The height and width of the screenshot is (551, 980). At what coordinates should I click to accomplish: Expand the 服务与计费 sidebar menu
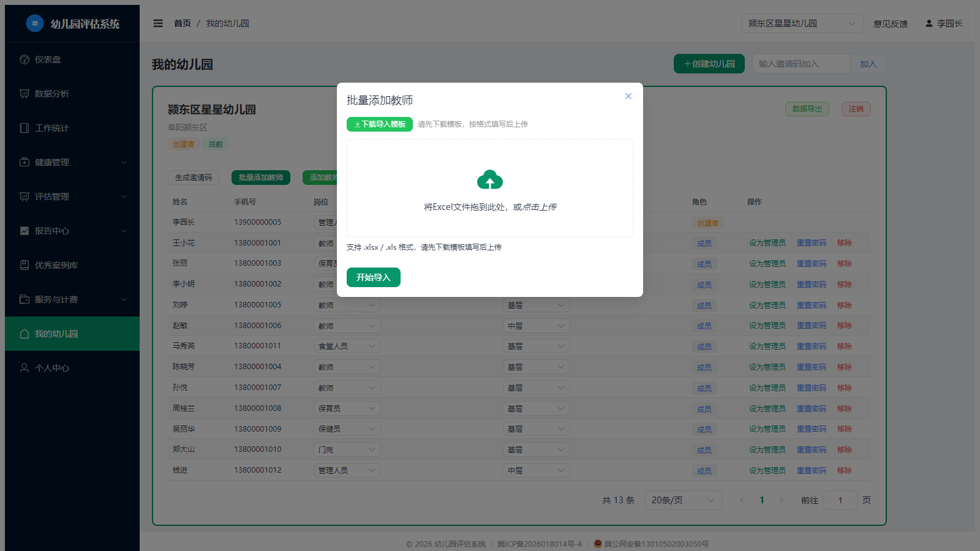(72, 299)
